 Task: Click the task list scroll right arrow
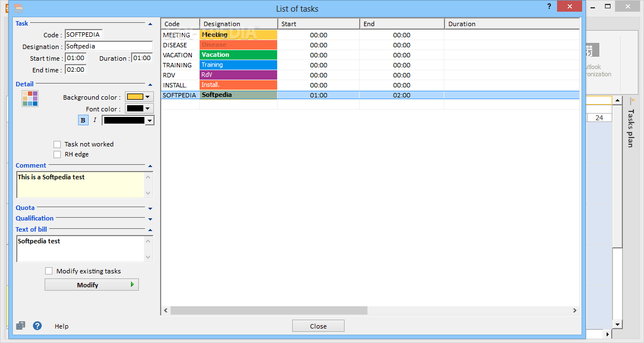tap(575, 311)
